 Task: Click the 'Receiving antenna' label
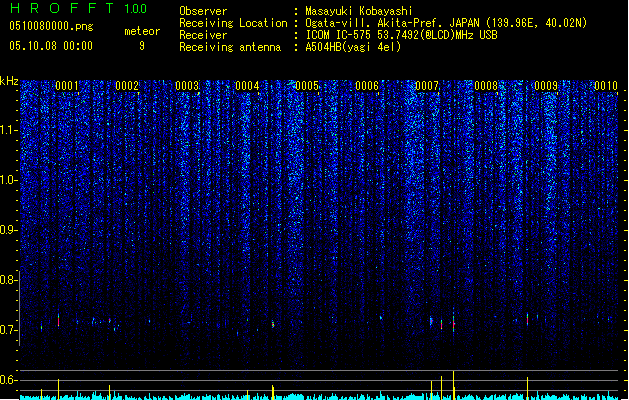tap(230, 47)
